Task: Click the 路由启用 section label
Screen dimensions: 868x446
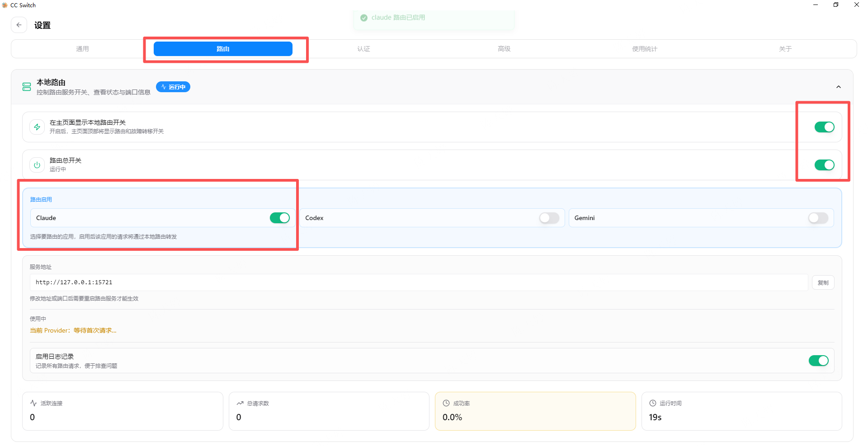Action: coord(41,199)
